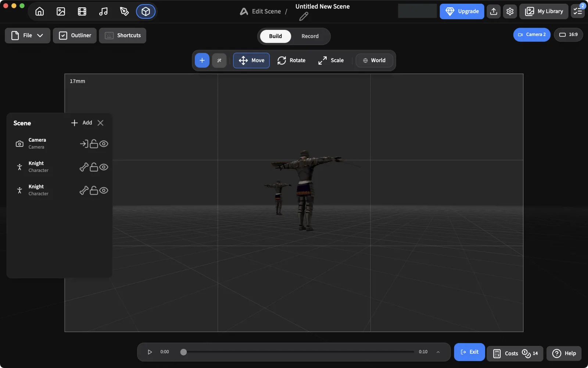Switch to the Build tab
Viewport: 588px width, 368px height.
tap(275, 36)
